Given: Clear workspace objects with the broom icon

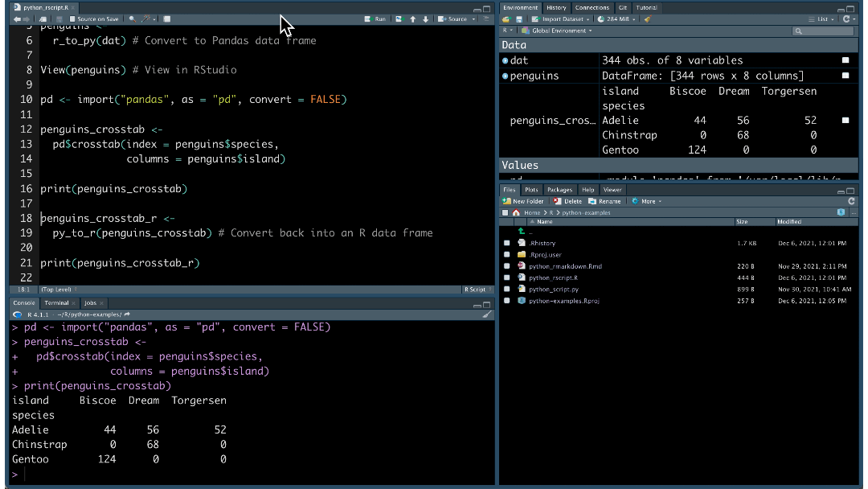Looking at the screenshot, I should point(648,18).
